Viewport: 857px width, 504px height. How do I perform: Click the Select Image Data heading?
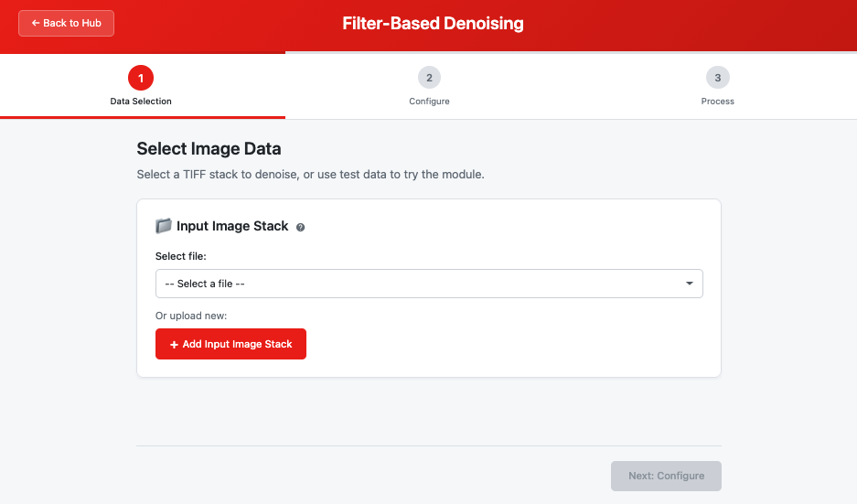click(209, 149)
